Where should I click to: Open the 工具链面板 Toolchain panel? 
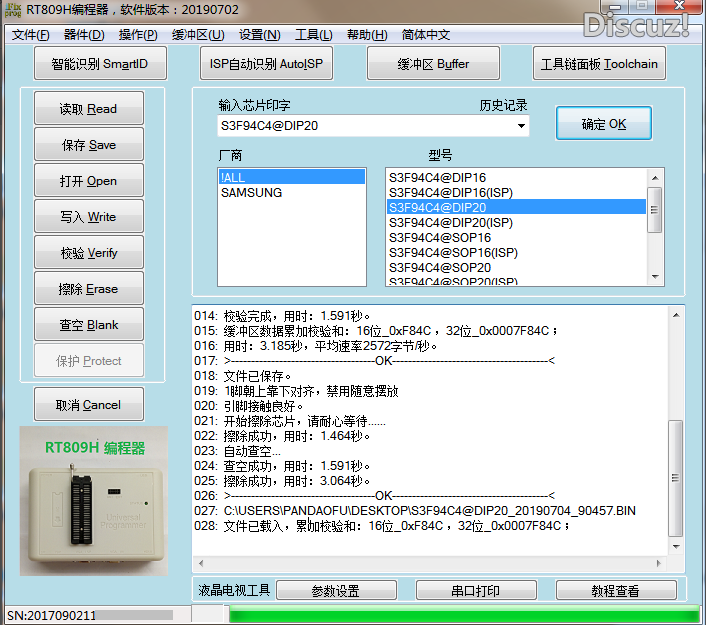[599, 63]
